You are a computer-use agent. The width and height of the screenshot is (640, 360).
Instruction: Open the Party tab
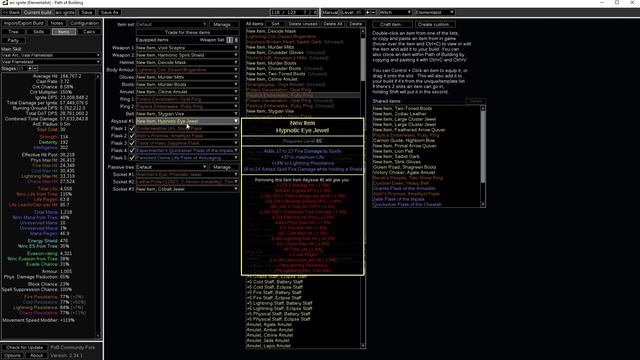(13, 40)
